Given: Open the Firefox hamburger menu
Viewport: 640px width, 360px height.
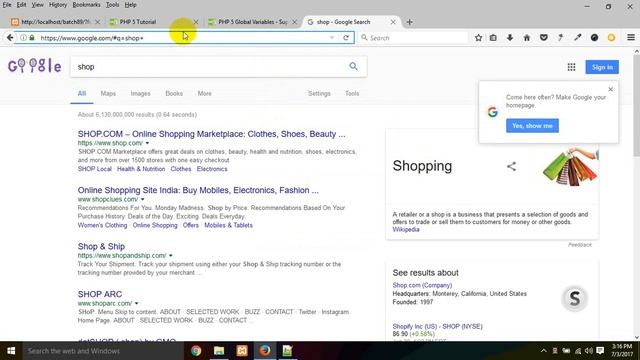Looking at the screenshot, I should click(631, 38).
